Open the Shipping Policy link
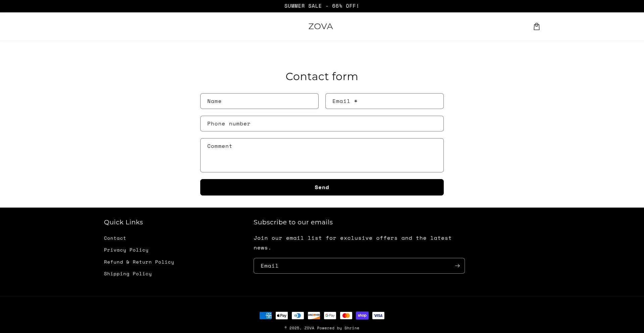 pyautogui.click(x=128, y=274)
